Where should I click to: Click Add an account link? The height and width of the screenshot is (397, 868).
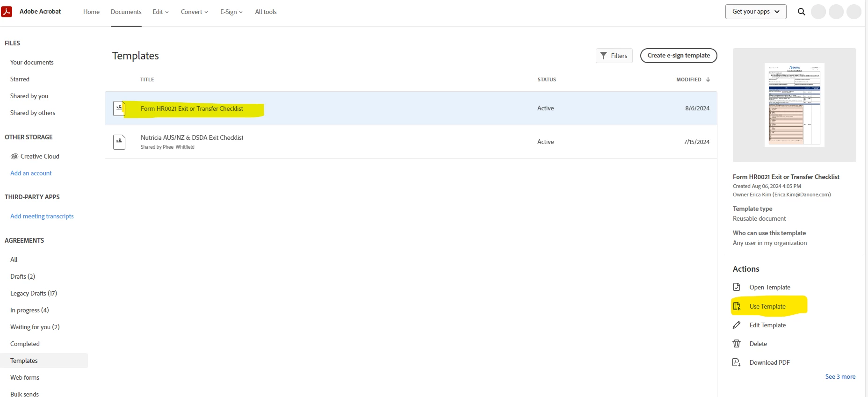tap(31, 173)
